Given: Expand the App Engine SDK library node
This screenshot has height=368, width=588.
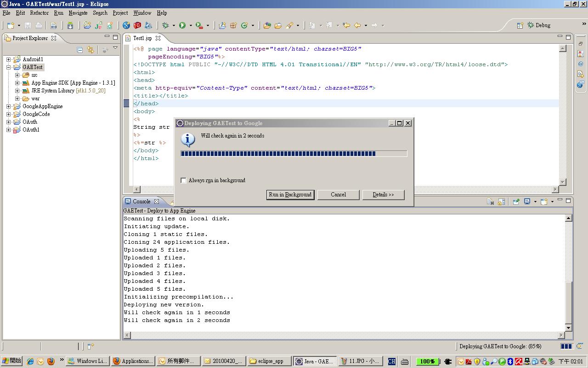Looking at the screenshot, I should click(17, 83).
